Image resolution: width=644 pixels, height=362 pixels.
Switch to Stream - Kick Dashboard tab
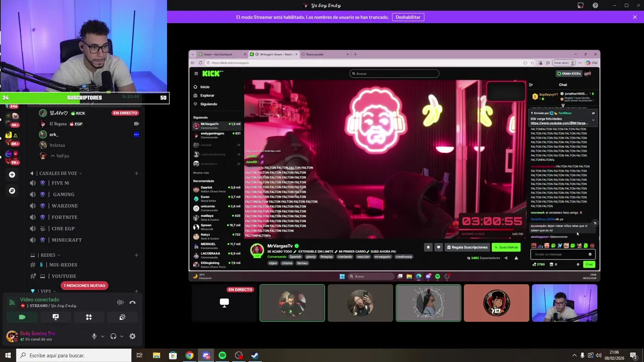tap(221, 54)
